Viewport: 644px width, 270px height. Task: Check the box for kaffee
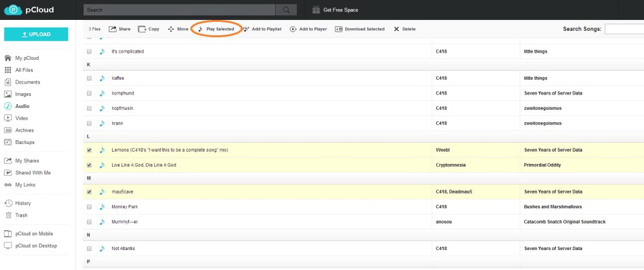pyautogui.click(x=89, y=78)
